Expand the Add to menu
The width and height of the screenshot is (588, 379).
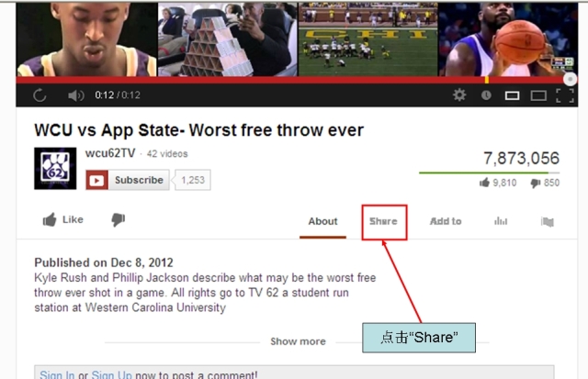pyautogui.click(x=446, y=221)
